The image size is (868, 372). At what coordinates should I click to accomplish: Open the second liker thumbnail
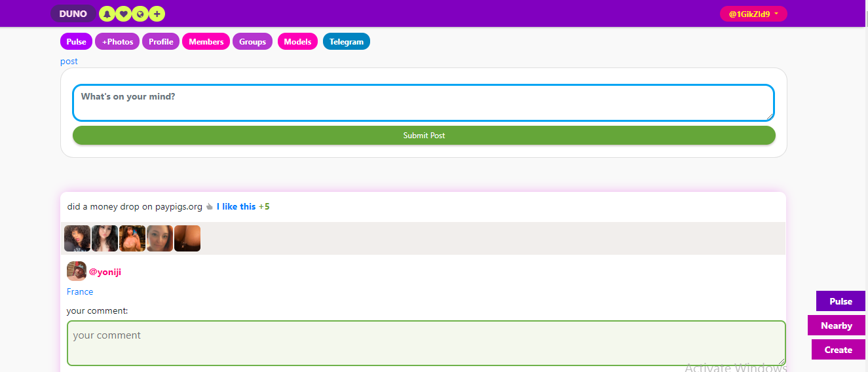[x=105, y=238]
